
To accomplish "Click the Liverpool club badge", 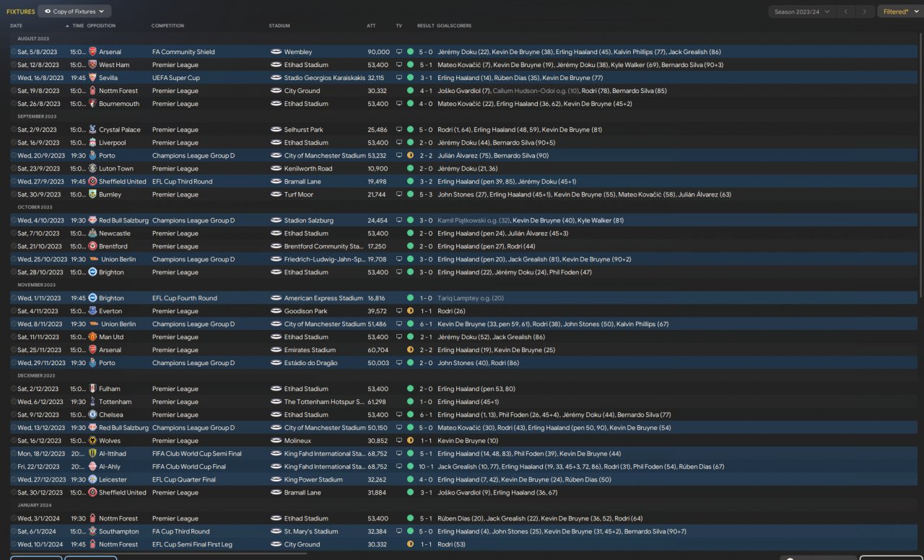I will point(92,143).
